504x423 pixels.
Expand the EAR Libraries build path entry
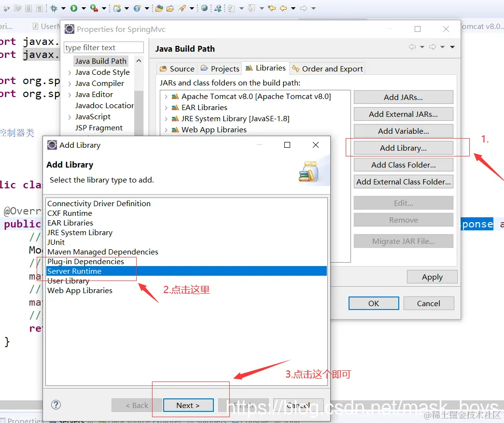click(x=166, y=108)
